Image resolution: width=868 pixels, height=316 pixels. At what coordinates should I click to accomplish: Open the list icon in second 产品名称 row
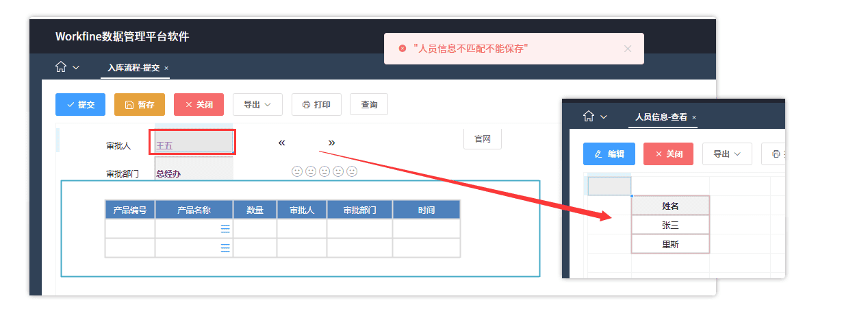tap(225, 248)
